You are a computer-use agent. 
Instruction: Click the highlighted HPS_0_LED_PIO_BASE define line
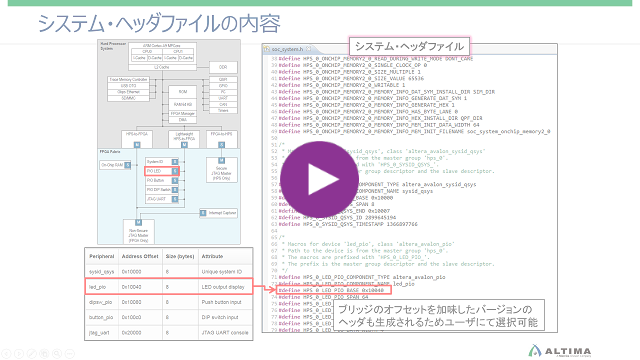333,290
